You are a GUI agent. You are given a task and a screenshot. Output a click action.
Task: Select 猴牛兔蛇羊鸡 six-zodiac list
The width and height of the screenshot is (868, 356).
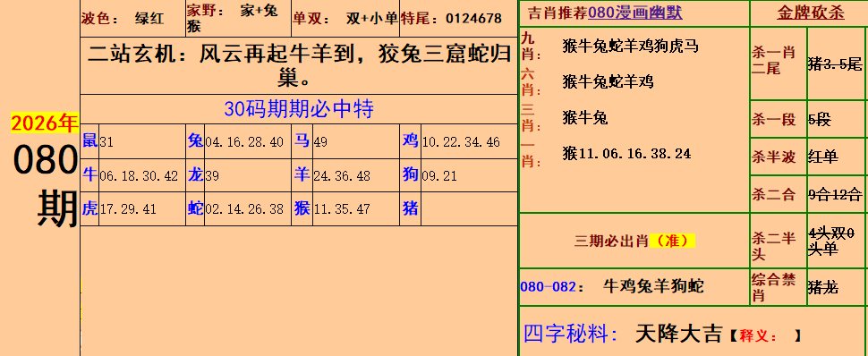pyautogui.click(x=608, y=82)
